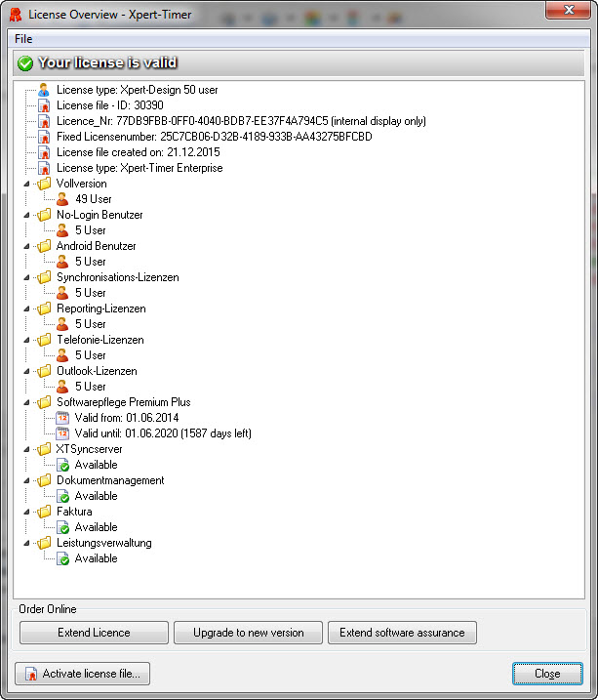
Task: Select 'License file - ID: 30390' row
Action: (x=110, y=105)
